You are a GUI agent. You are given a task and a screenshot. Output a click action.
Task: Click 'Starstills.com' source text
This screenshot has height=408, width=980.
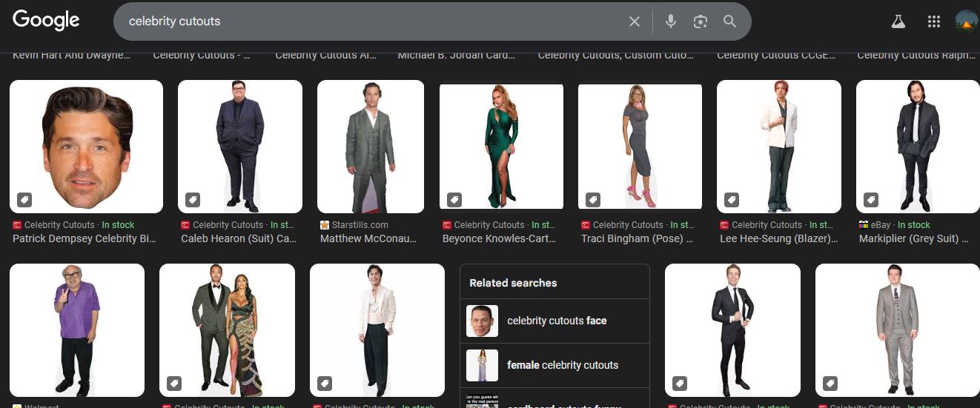360,225
